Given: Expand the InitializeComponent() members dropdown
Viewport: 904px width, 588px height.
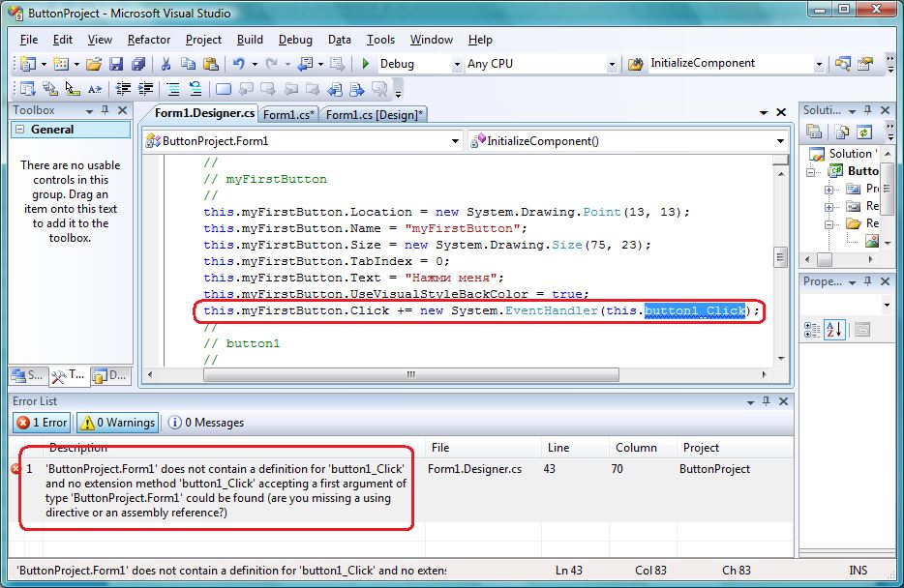Looking at the screenshot, I should pyautogui.click(x=780, y=141).
